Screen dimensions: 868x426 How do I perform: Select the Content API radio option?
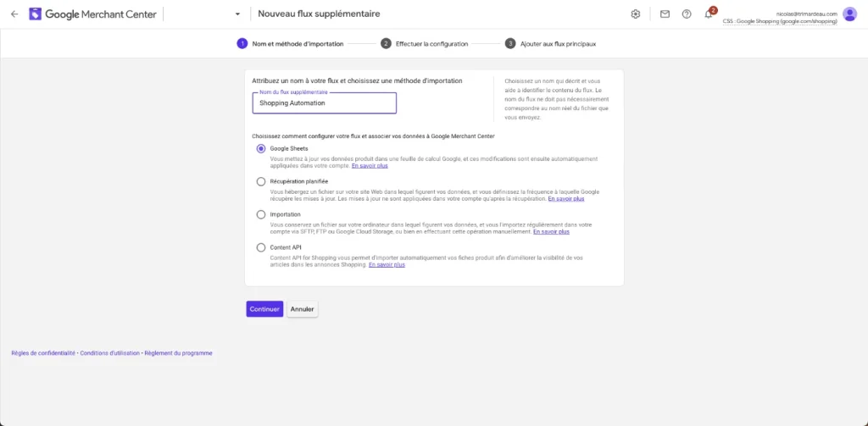pos(261,248)
